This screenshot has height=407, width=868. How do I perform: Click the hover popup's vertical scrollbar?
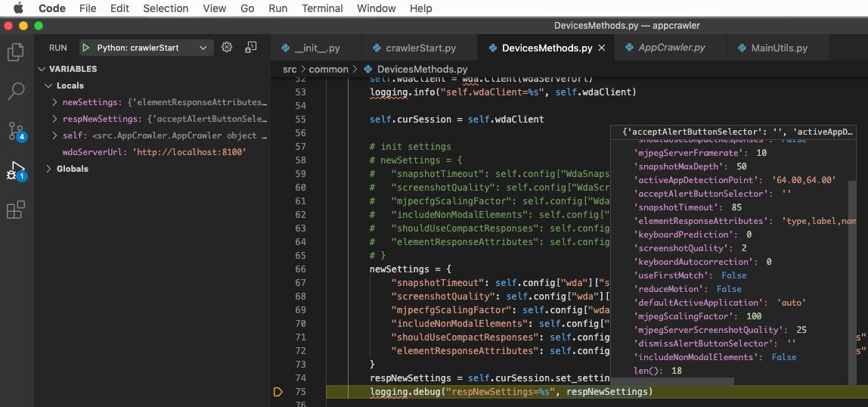pos(851,282)
